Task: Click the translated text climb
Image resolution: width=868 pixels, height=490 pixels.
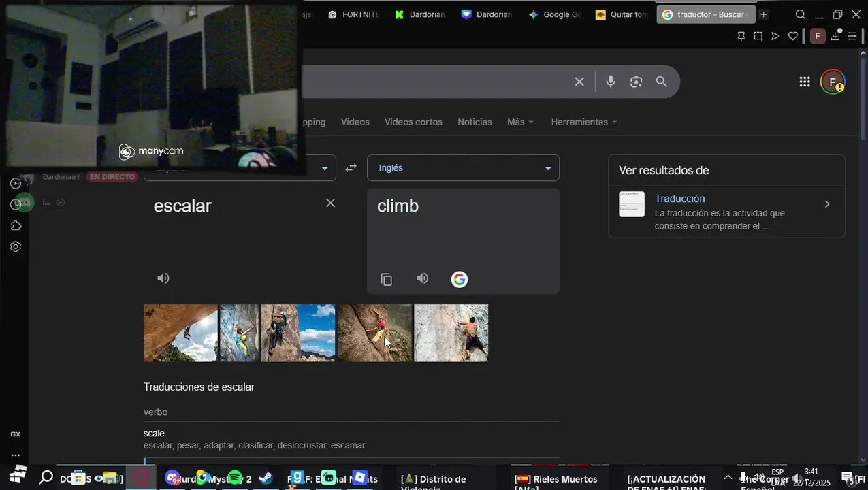Action: click(398, 206)
